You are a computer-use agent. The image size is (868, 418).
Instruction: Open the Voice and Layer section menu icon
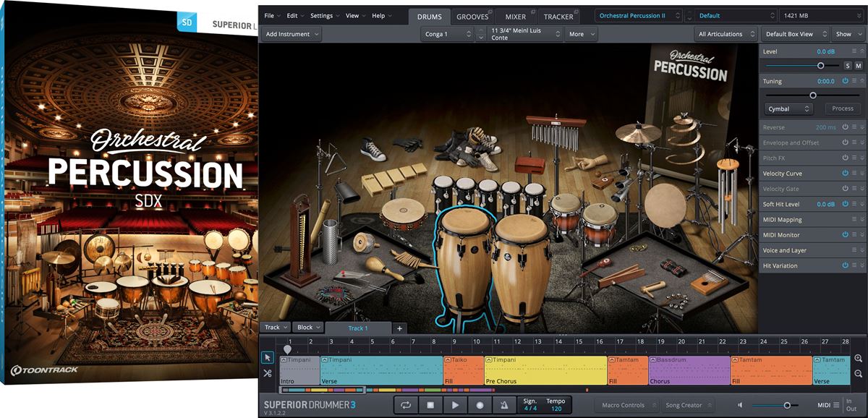tap(854, 250)
